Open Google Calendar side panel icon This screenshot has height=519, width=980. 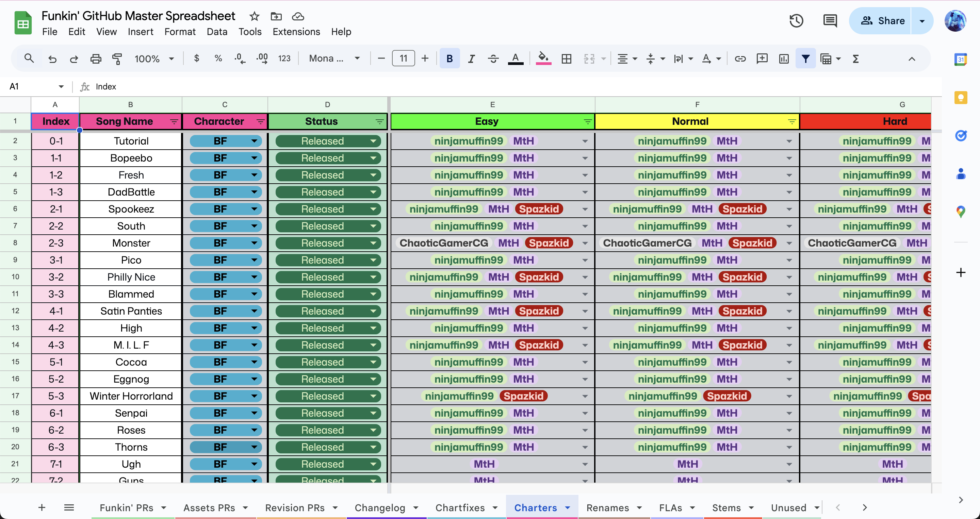coord(961,59)
